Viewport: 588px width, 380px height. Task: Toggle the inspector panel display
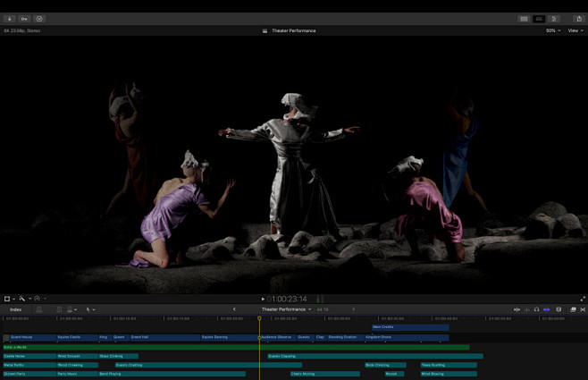click(554, 19)
